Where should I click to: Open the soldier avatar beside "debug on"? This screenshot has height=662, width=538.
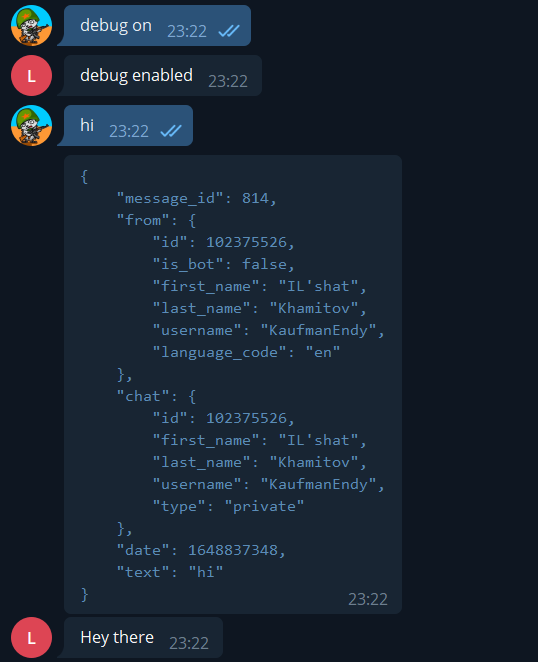pyautogui.click(x=31, y=26)
